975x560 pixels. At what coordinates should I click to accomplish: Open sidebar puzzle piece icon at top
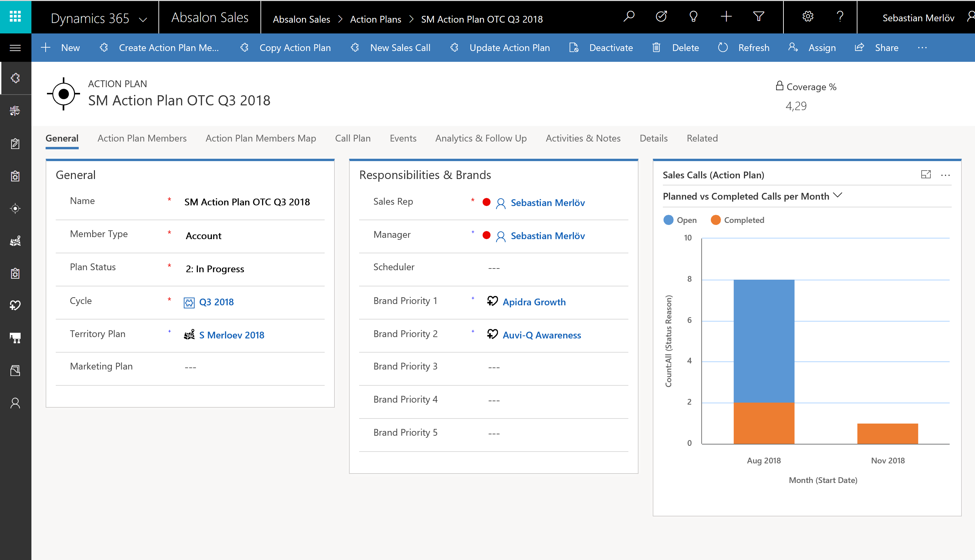pos(16,78)
